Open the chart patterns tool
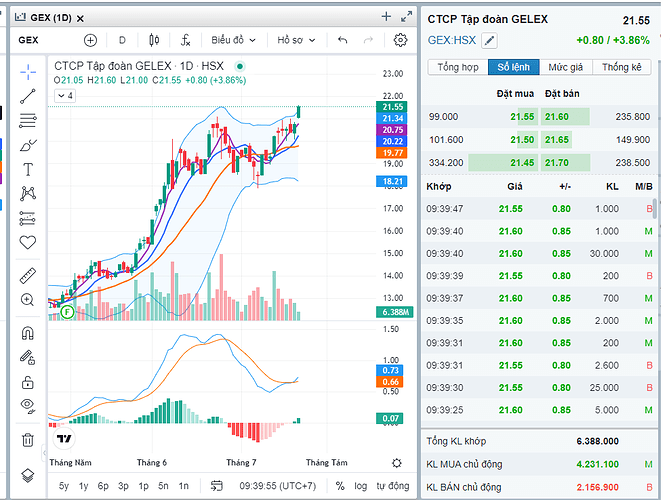Viewport: 670px width, 500px height. tap(28, 194)
